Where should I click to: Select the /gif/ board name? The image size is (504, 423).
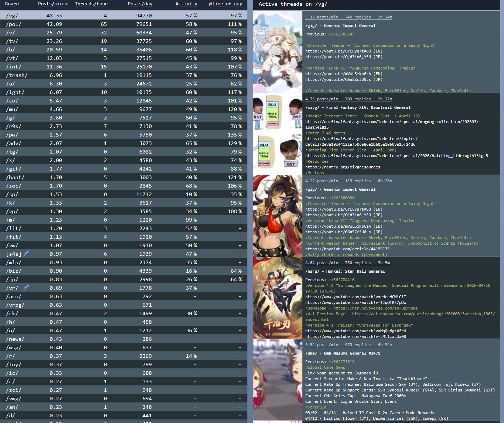pos(13,169)
